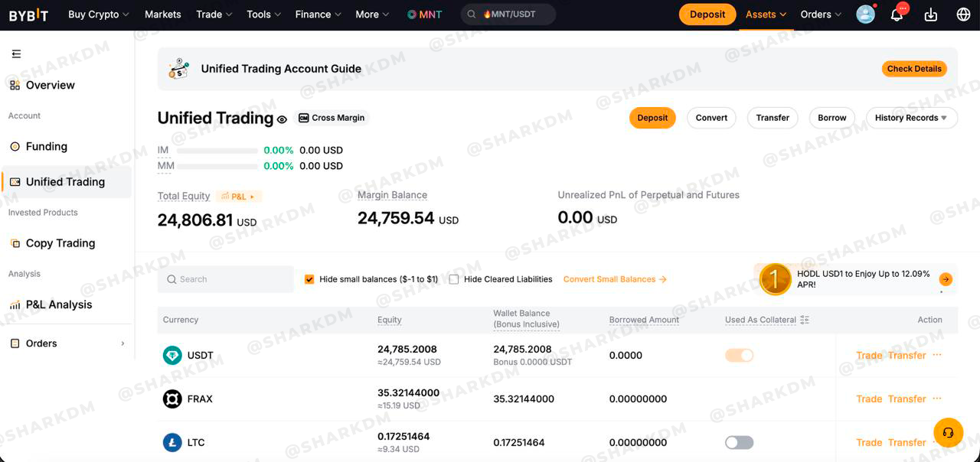Focus the currency Search field

coord(226,279)
